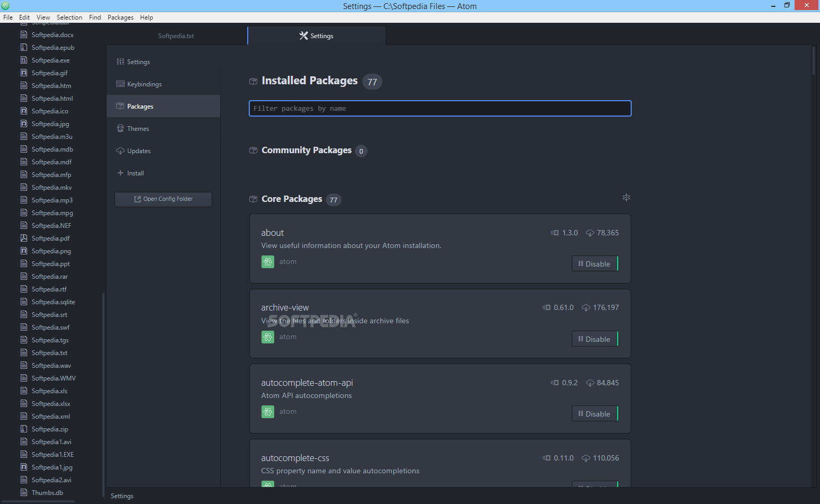Select Thumbs.db in the file tree
This screenshot has width=820, height=504.
coord(47,493)
